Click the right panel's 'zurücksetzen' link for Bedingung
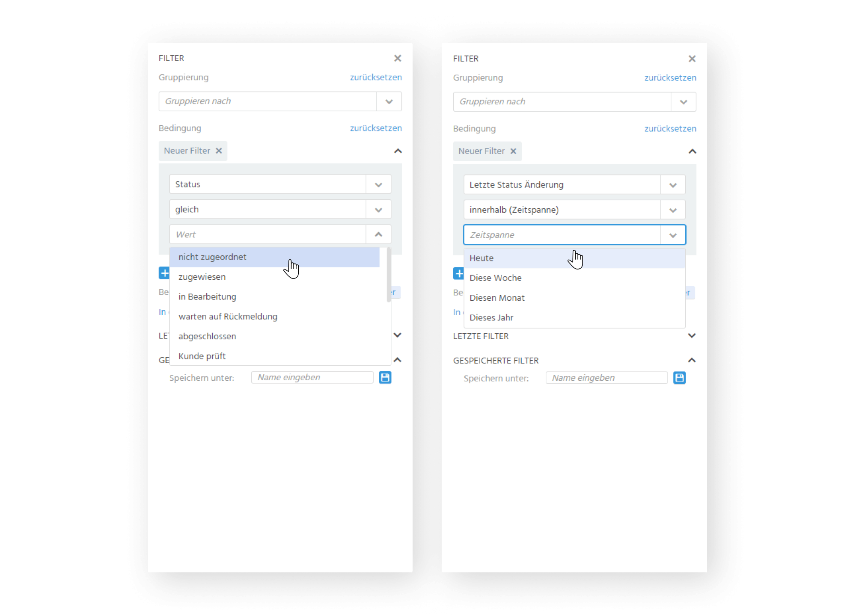Image resolution: width=856 pixels, height=616 pixels. 670,129
